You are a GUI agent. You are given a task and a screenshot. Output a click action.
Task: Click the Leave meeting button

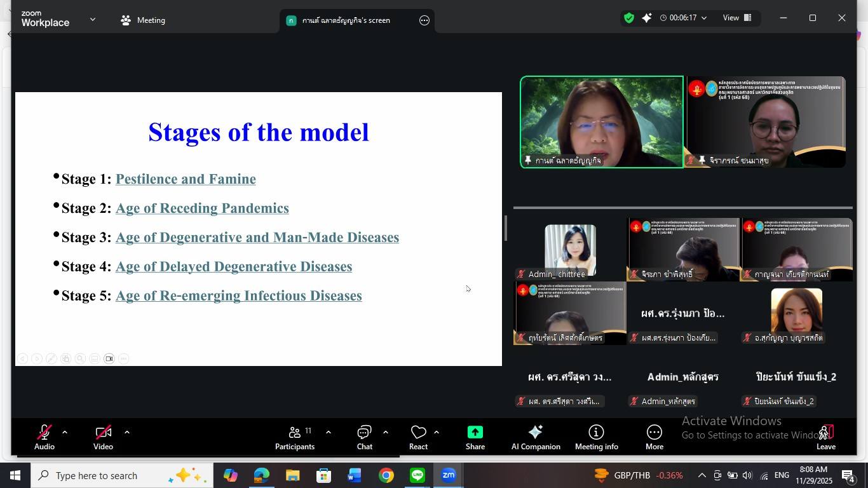pyautogui.click(x=825, y=437)
